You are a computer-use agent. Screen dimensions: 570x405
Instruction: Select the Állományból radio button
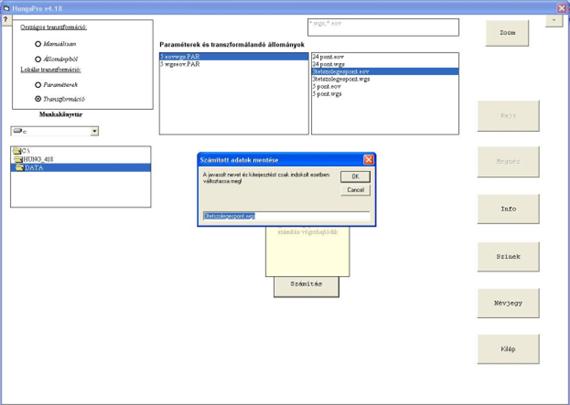point(38,59)
